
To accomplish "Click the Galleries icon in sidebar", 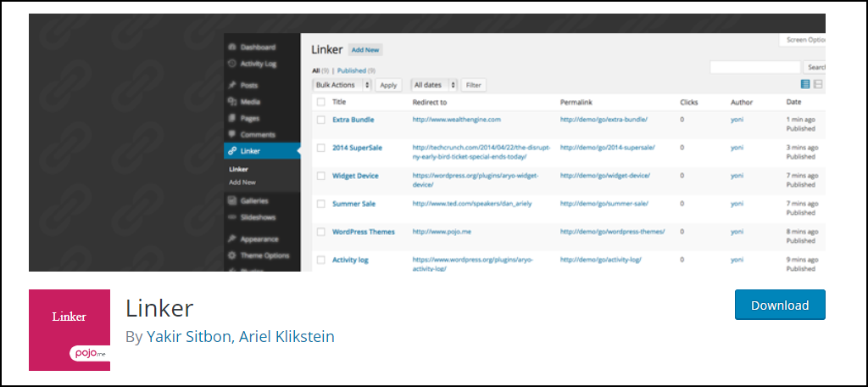I will [x=232, y=200].
